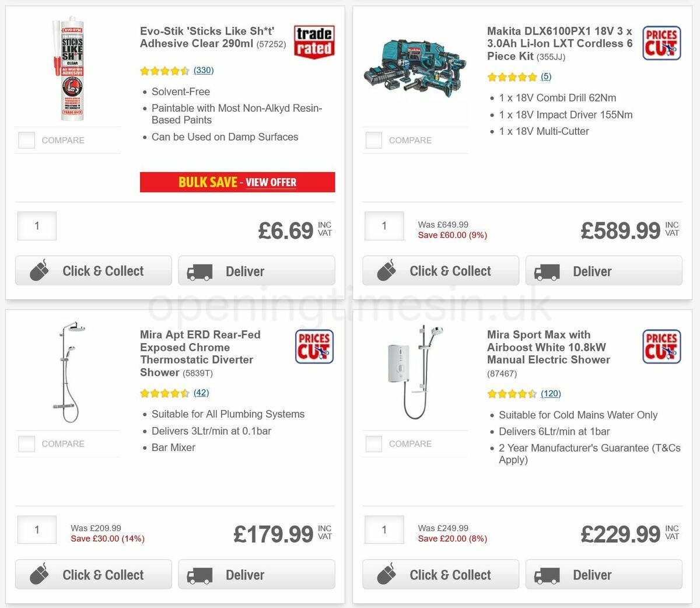Click mouse icon on Mira Apt Click & Collect
The width and height of the screenshot is (700, 608).
40,574
